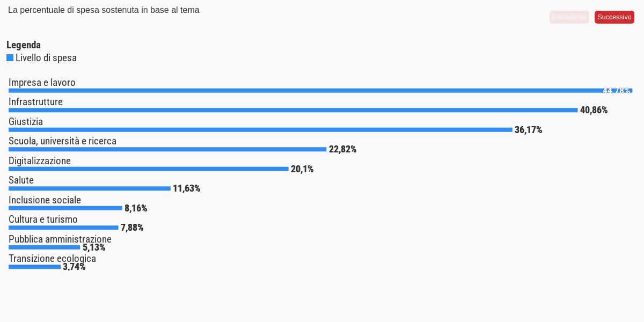Click the Successivo button

pos(614,17)
